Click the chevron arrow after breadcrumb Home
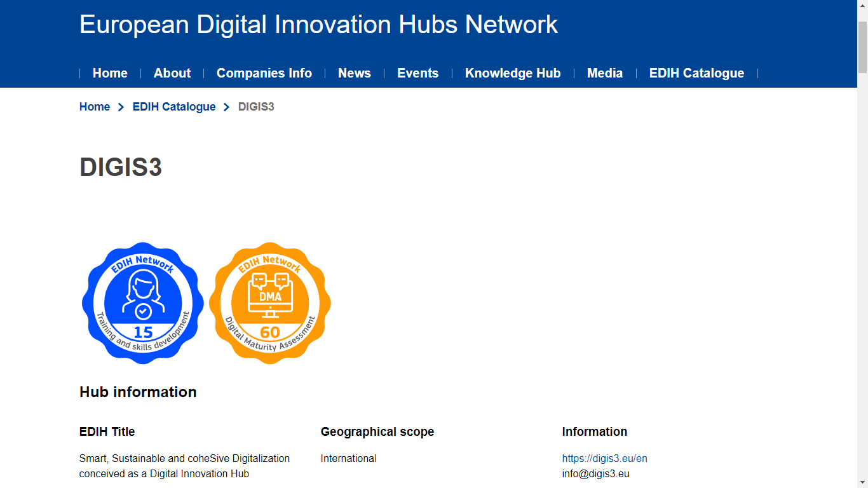868x488 pixels. tap(121, 107)
